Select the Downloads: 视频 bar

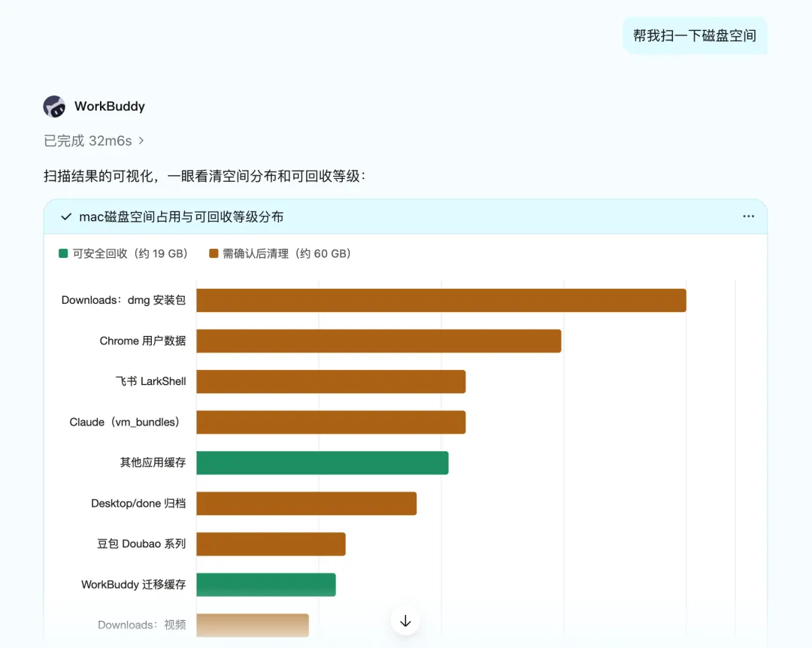tap(253, 625)
